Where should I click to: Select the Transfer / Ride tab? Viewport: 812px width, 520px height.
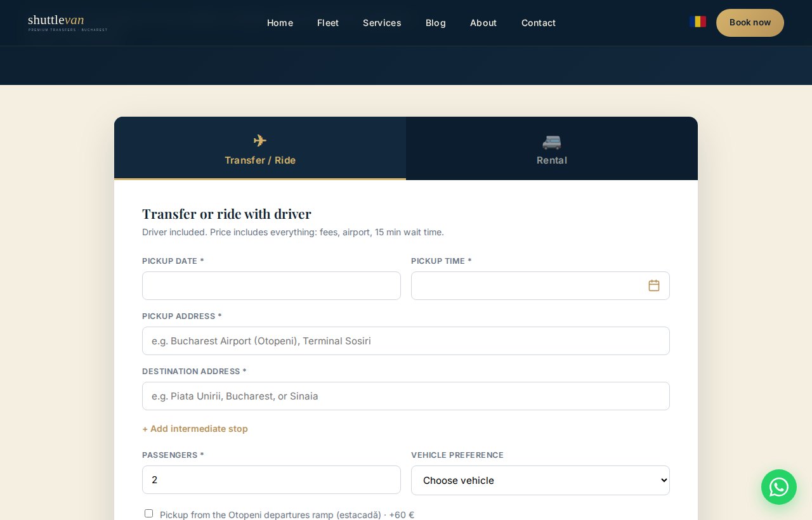pyautogui.click(x=260, y=148)
